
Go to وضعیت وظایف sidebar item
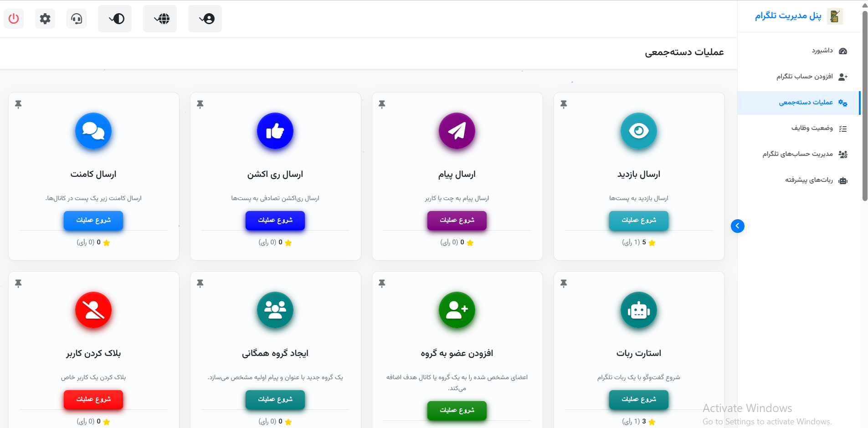[812, 128]
